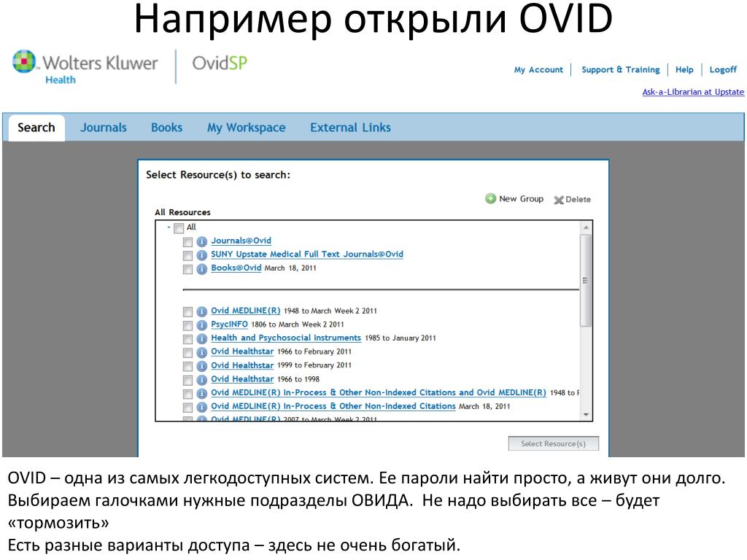Click the Help link
Viewport: 747px width, 560px height.
point(684,69)
